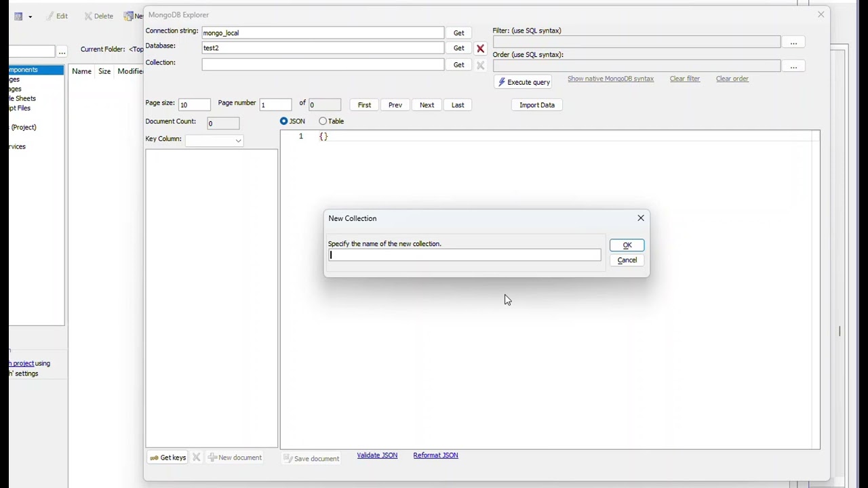The height and width of the screenshot is (488, 868).
Task: Click the Name column header
Action: pyautogui.click(x=81, y=71)
